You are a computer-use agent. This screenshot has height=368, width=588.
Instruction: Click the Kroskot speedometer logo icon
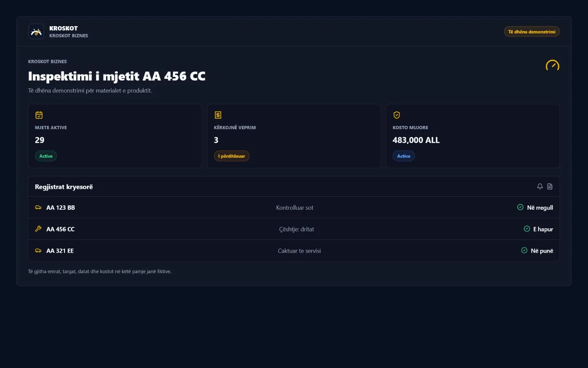point(36,31)
